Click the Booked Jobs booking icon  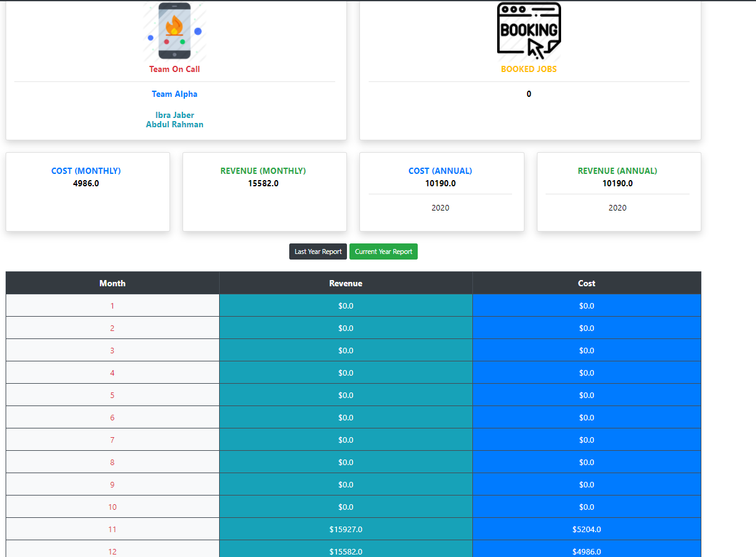pyautogui.click(x=529, y=30)
